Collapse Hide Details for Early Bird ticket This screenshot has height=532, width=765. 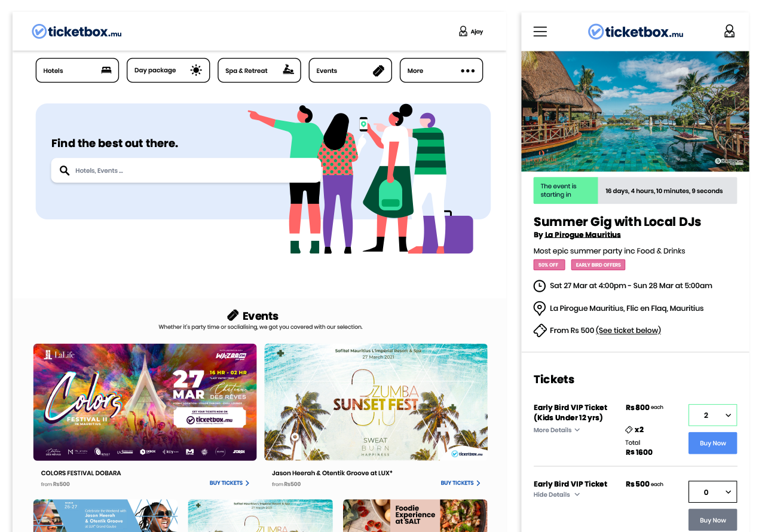coord(556,495)
